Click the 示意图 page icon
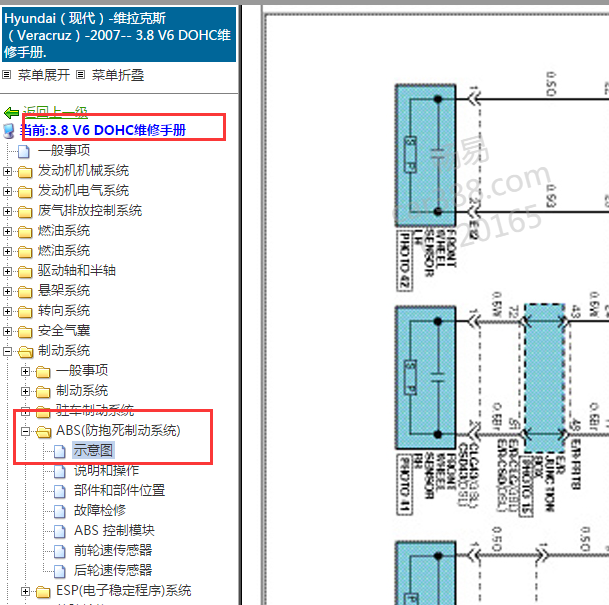Viewport: 609px width, 605px height. click(60, 451)
